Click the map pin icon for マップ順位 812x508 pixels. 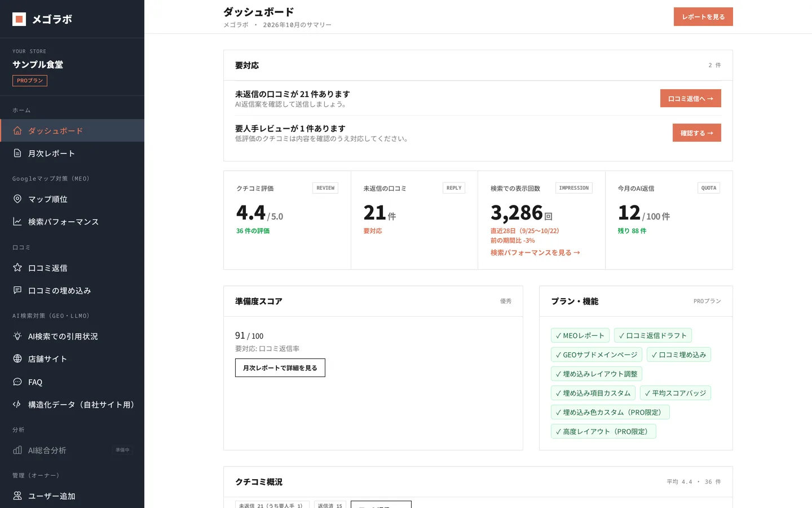(17, 199)
